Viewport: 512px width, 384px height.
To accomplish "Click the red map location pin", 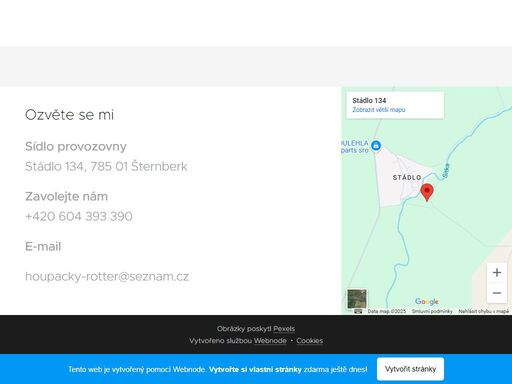I will pyautogui.click(x=427, y=192).
